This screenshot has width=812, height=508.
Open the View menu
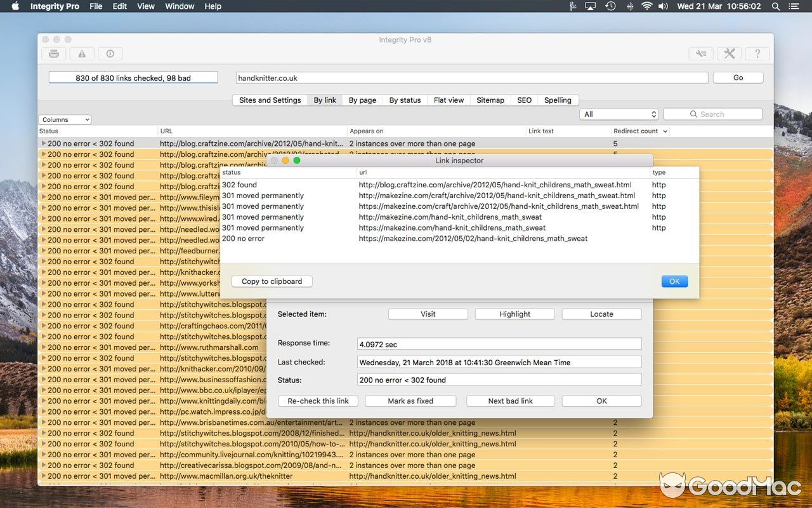click(145, 6)
